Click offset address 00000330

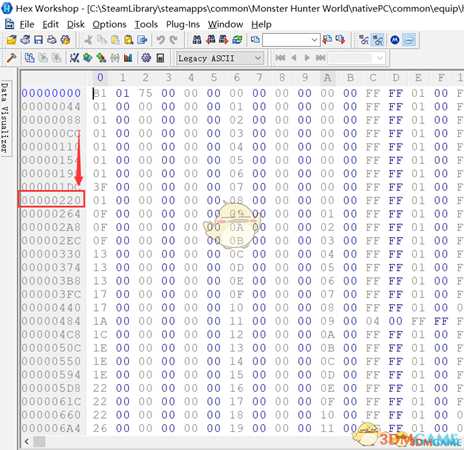pos(51,254)
